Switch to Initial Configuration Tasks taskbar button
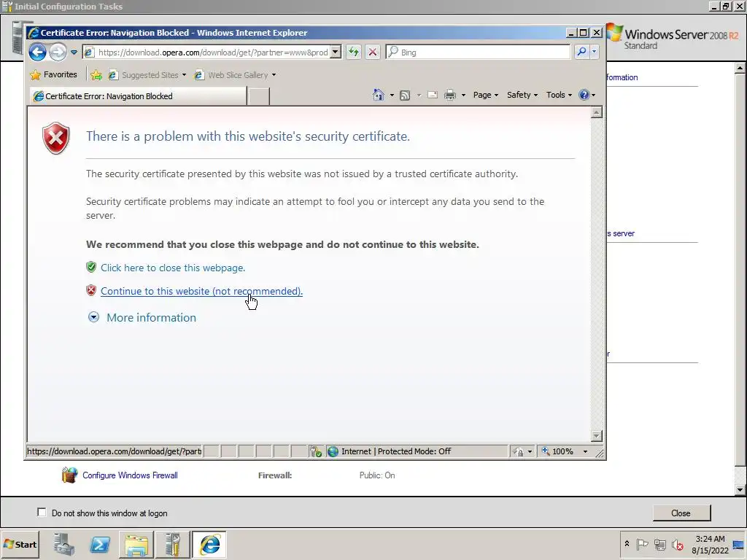This screenshot has height=560, width=747. tap(172, 544)
